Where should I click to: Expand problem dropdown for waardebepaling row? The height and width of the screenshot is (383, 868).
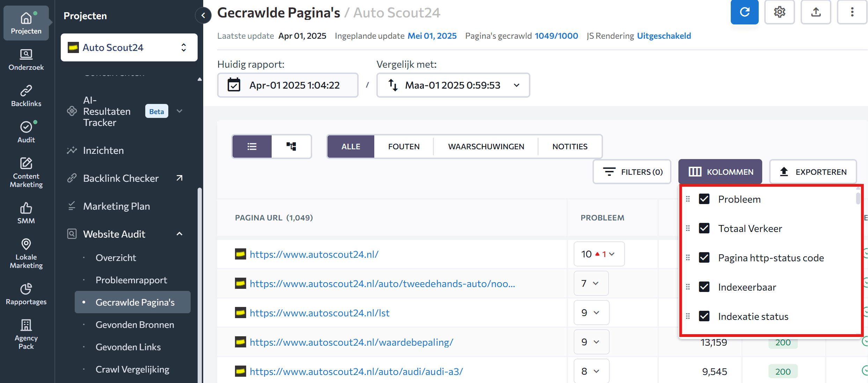(x=591, y=342)
